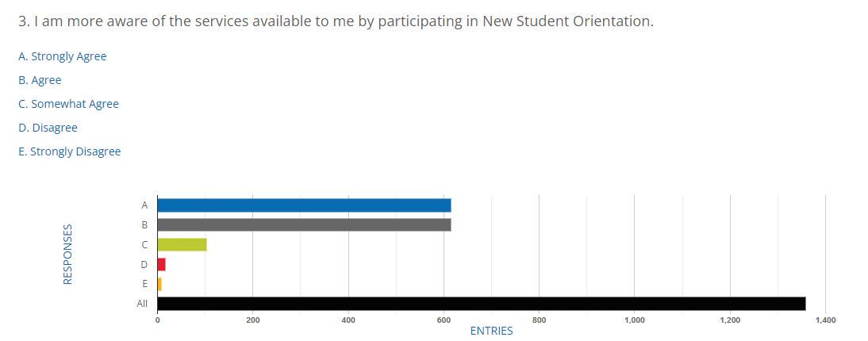Click the 'ENTRIES' x-axis title
The width and height of the screenshot is (868, 341).
pos(492,331)
